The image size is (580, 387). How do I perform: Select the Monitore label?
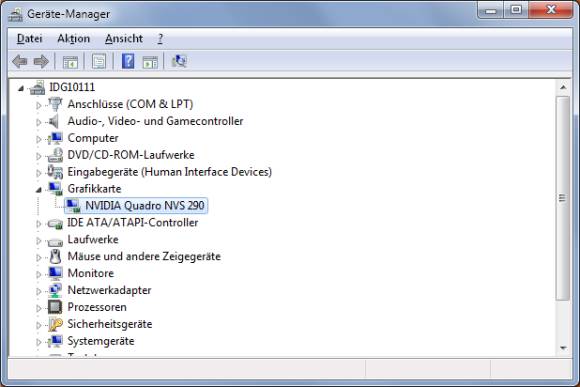point(91,273)
